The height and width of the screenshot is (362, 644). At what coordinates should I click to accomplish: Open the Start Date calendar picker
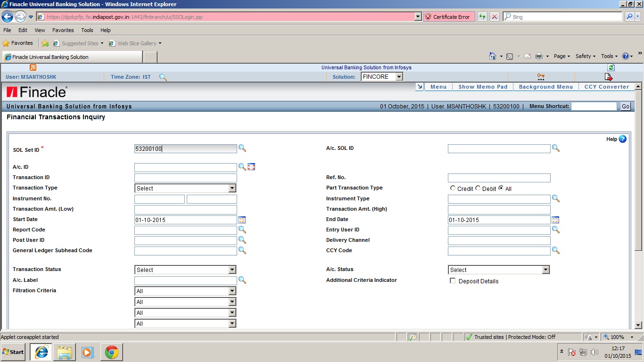242,220
